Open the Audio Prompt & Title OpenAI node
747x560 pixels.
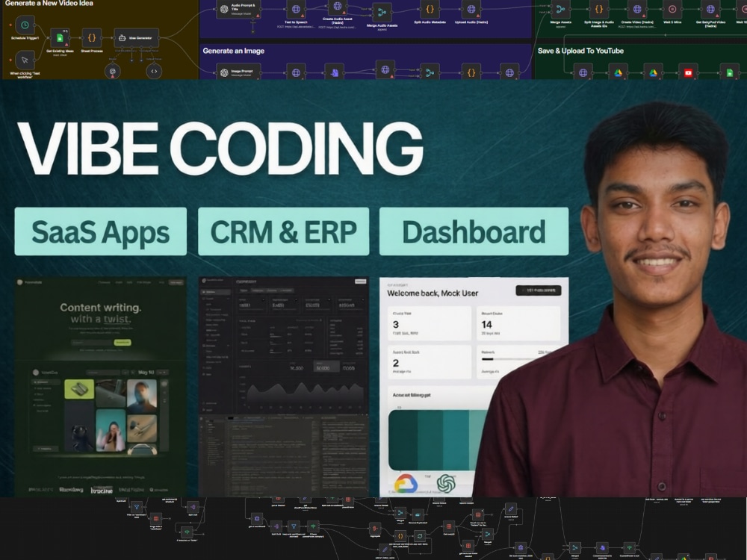pos(239,8)
